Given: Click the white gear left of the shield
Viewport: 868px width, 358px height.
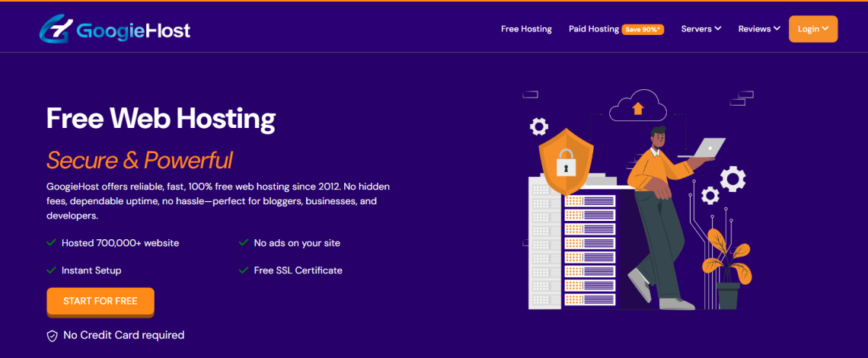Looking at the screenshot, I should [538, 127].
